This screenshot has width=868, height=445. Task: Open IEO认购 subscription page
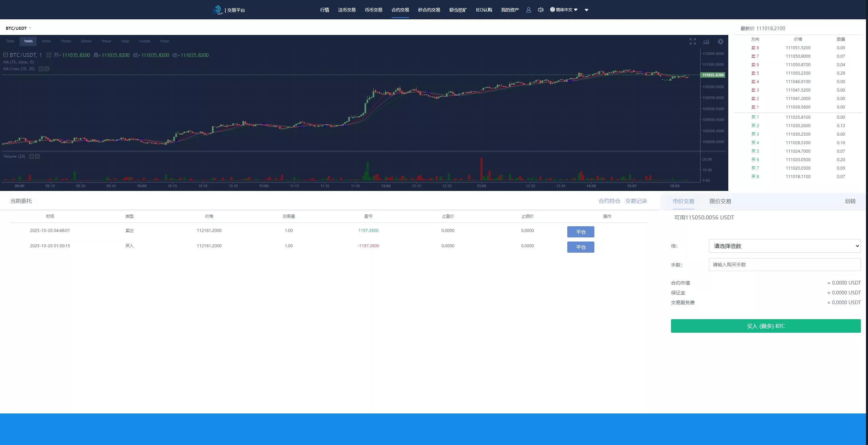[484, 10]
